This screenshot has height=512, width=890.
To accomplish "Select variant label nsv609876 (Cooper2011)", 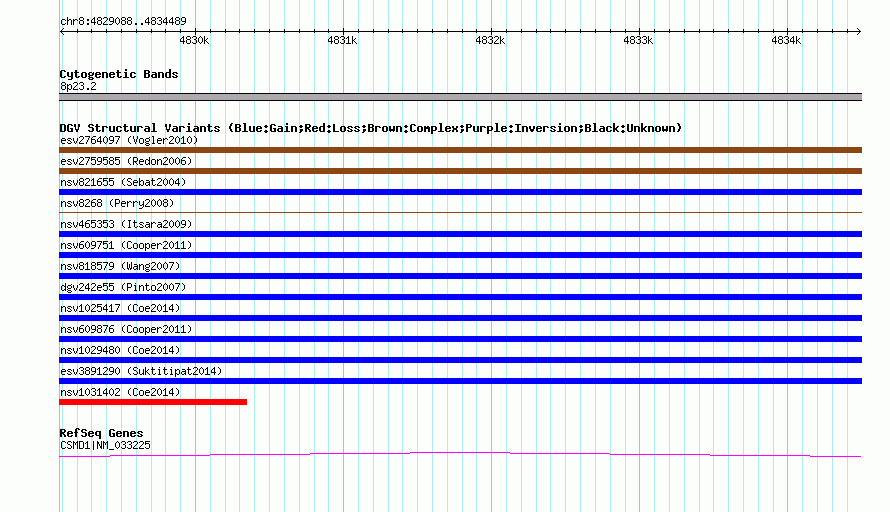I will tap(126, 329).
